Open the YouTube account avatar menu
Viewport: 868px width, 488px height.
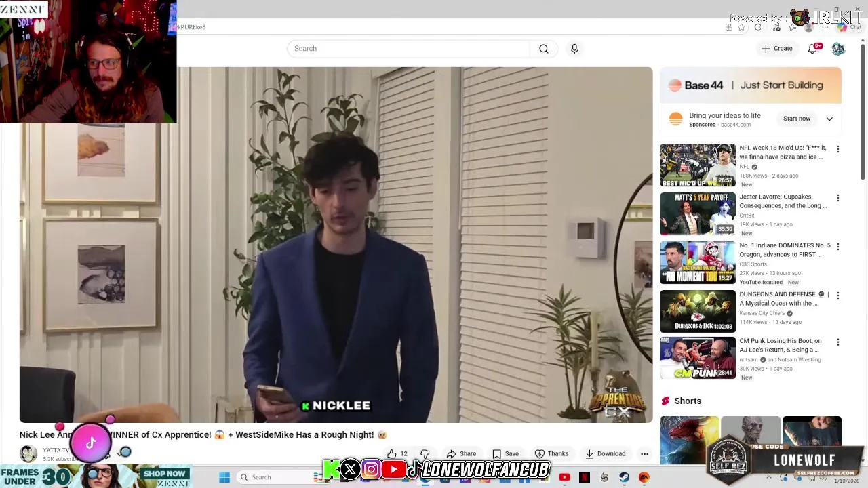point(838,49)
